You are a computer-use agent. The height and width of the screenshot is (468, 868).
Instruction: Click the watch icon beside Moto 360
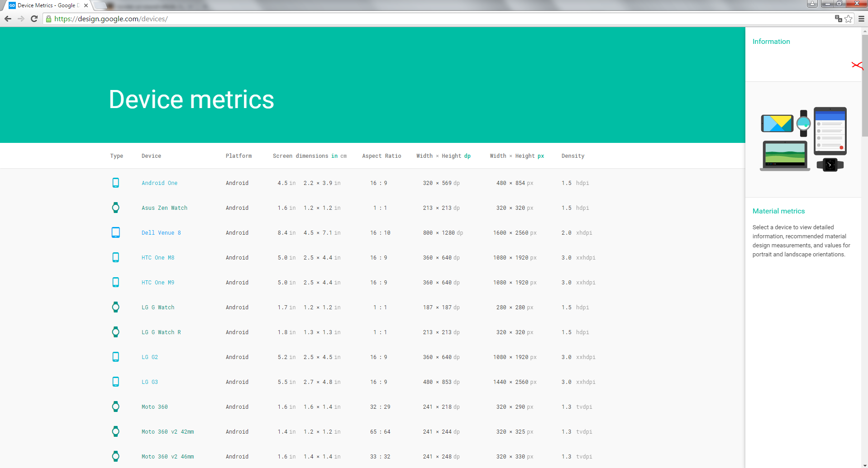pos(116,407)
